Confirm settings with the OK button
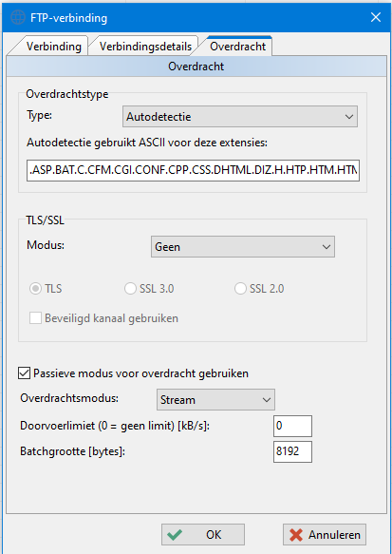 click(x=203, y=535)
